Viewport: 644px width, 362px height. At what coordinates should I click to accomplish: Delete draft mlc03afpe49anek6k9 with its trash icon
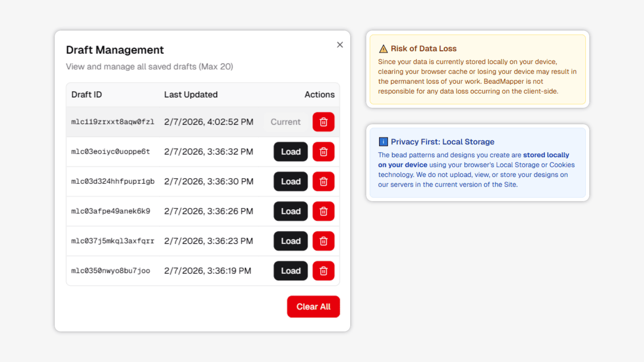click(x=323, y=211)
